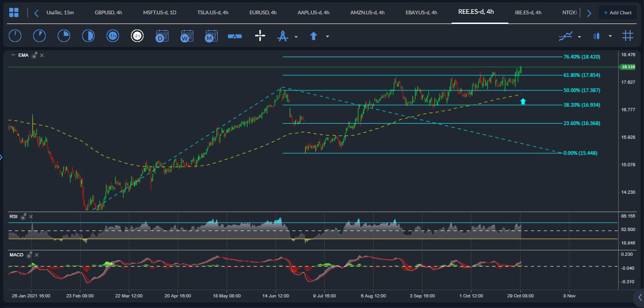Select the up arrow marker tool
Screen dimensions: 644x308
point(314,36)
